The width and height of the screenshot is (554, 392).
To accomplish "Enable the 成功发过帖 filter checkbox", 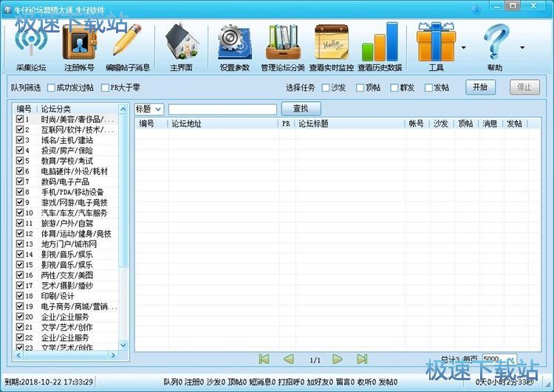I will [x=50, y=88].
